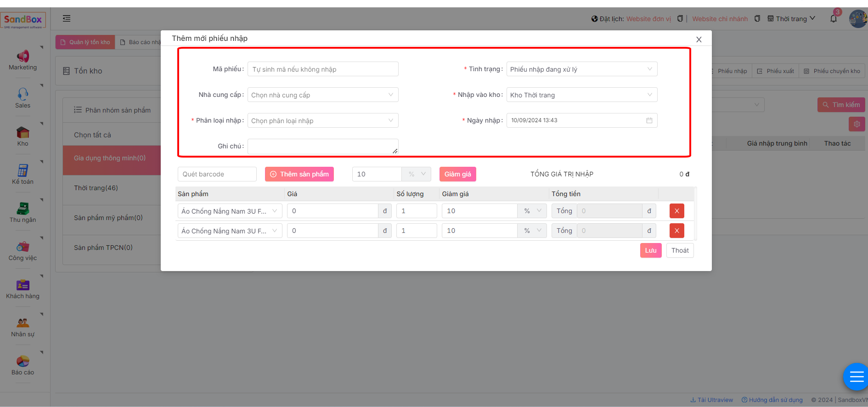The height and width of the screenshot is (407, 868).
Task: Click the notification bell icon
Action: click(x=834, y=19)
